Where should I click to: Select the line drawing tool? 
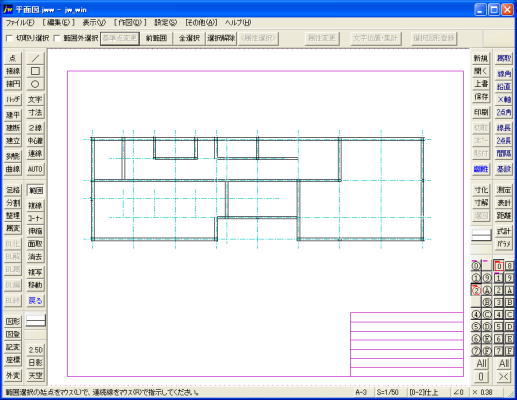(x=35, y=58)
